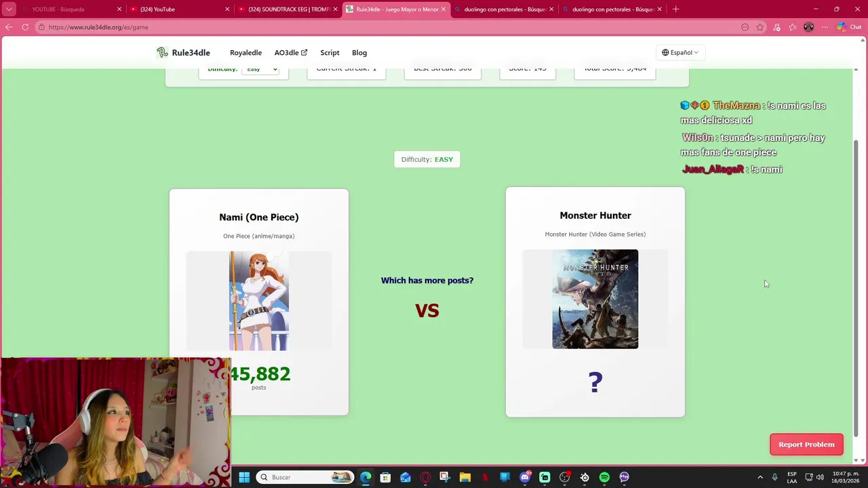The height and width of the screenshot is (488, 868).
Task: Open the volume control tray icon
Action: pyautogui.click(x=821, y=477)
